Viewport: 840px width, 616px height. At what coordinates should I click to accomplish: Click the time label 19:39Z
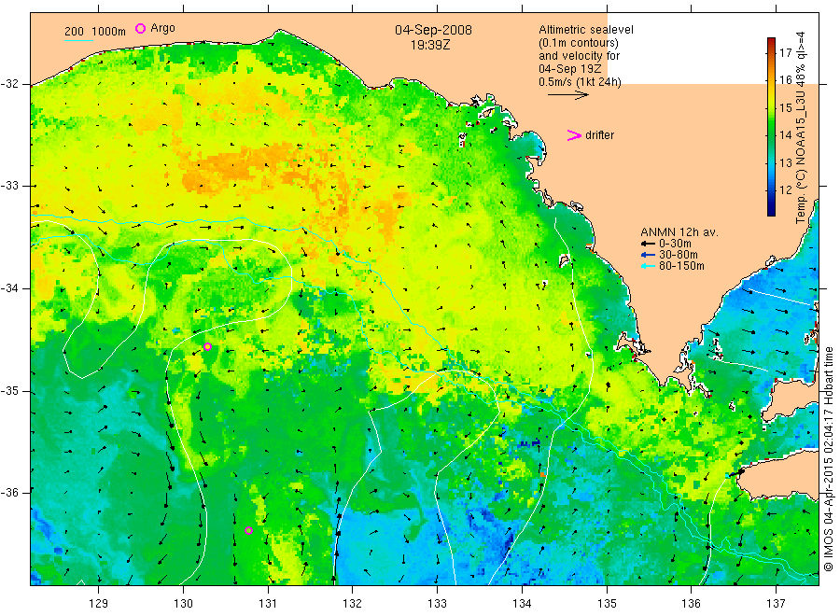(x=430, y=45)
